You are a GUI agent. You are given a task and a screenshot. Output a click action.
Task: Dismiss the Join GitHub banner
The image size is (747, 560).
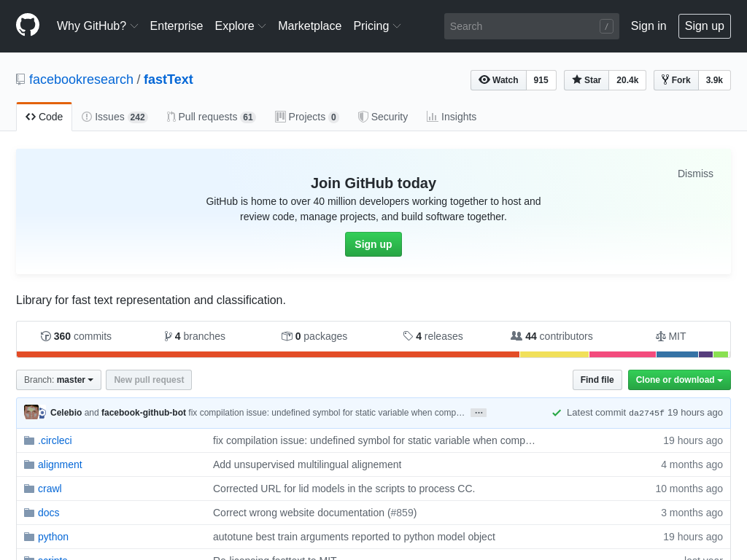(x=695, y=174)
